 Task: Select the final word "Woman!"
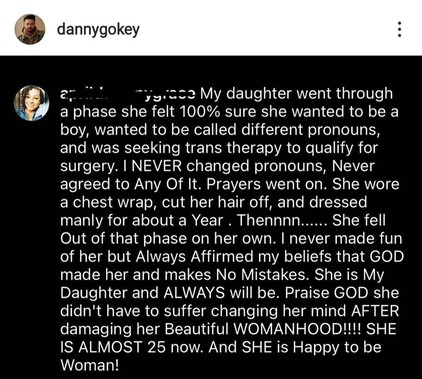[x=90, y=365]
